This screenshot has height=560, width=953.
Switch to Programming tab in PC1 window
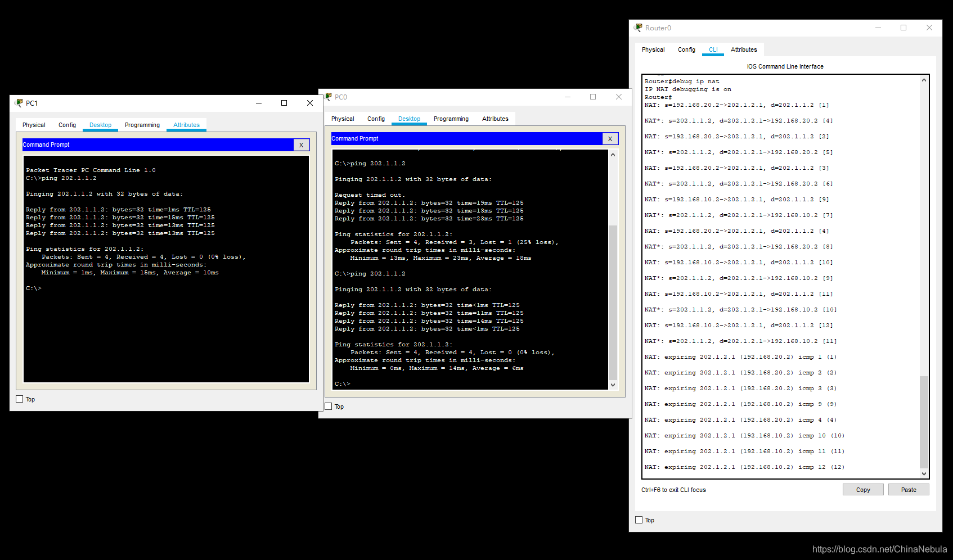pos(142,125)
